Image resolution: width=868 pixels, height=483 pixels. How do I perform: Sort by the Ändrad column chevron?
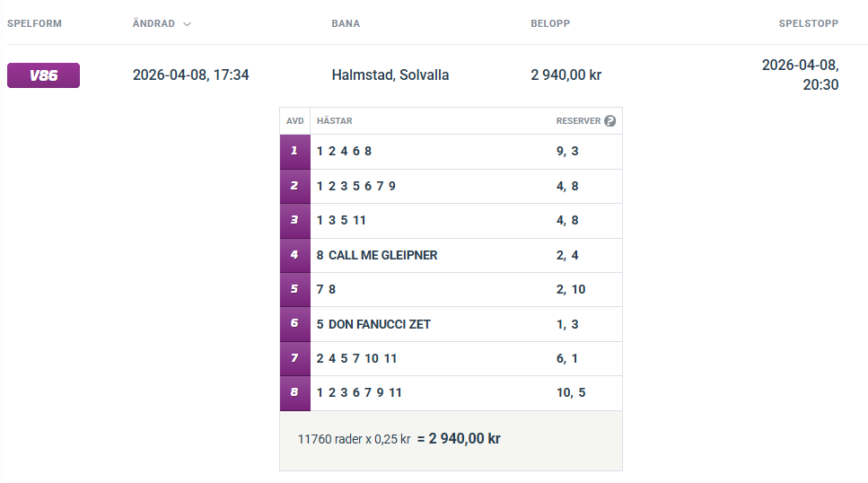point(187,24)
